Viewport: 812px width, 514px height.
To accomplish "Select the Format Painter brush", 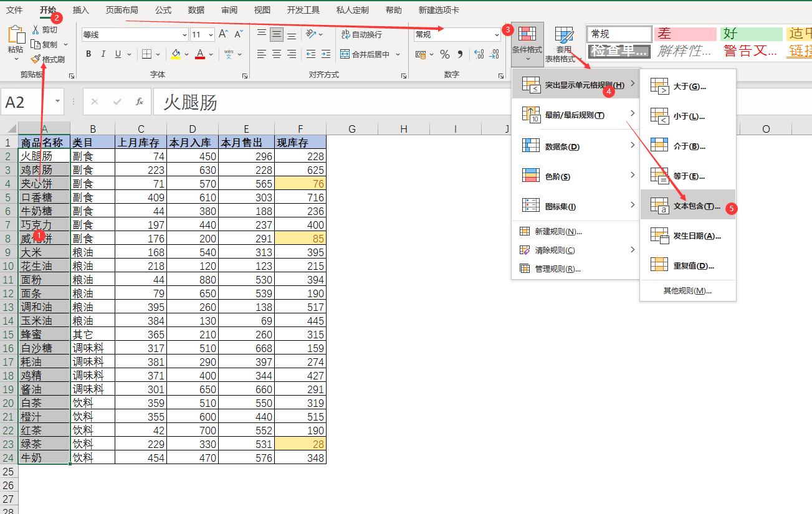I will click(x=36, y=59).
